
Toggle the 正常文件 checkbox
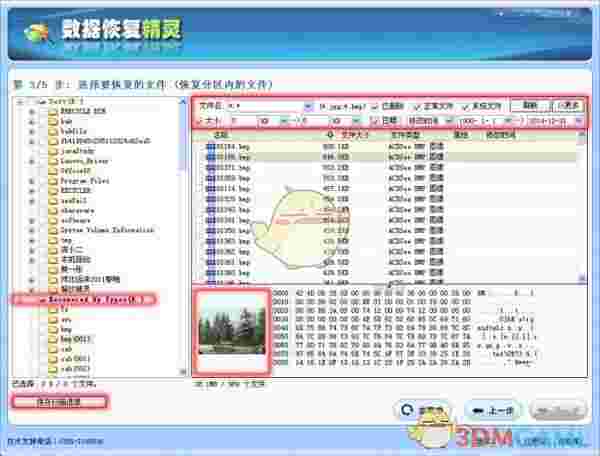418,106
